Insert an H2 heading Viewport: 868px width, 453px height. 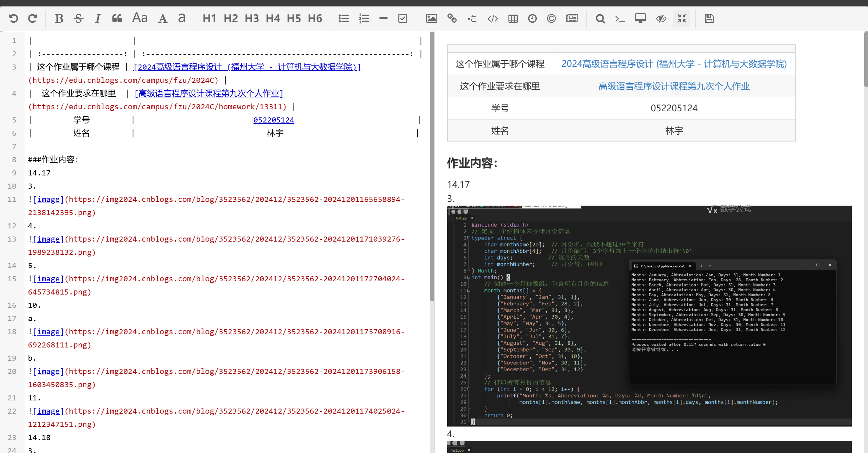[x=231, y=18]
